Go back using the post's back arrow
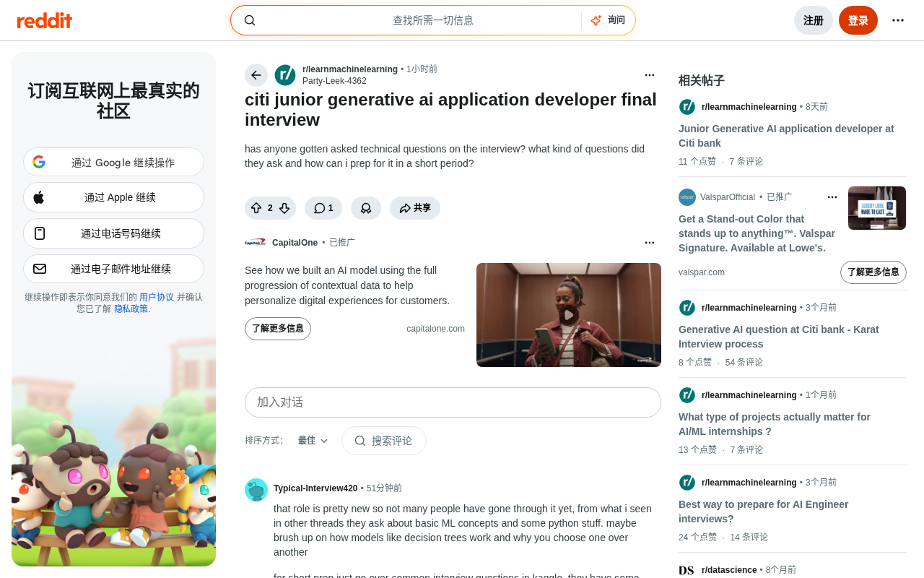924x578 pixels. pos(256,75)
